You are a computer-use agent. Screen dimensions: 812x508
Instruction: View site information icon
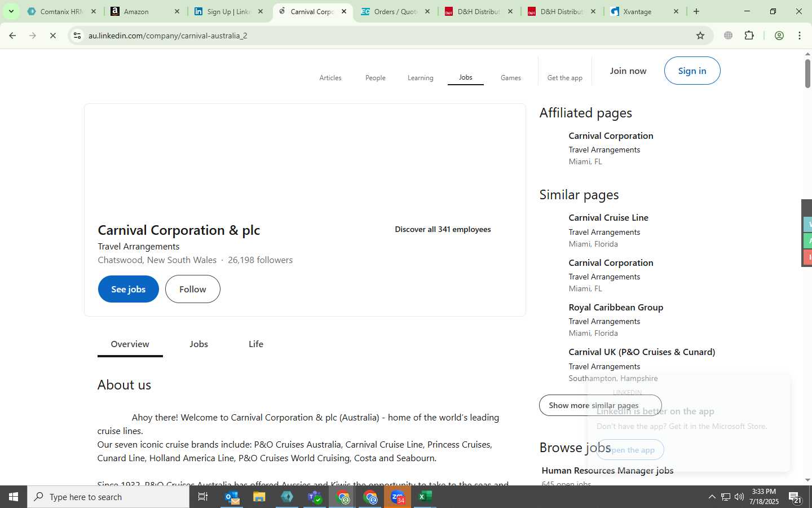coord(77,36)
